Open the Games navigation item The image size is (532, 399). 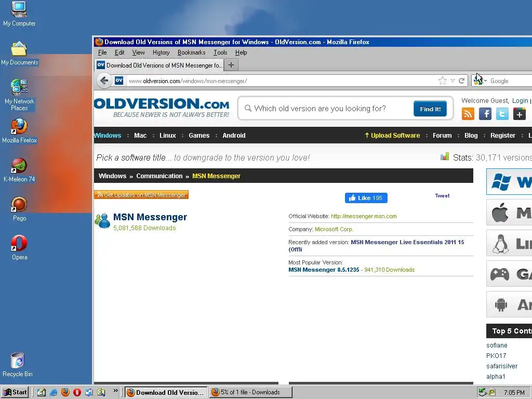pos(199,136)
